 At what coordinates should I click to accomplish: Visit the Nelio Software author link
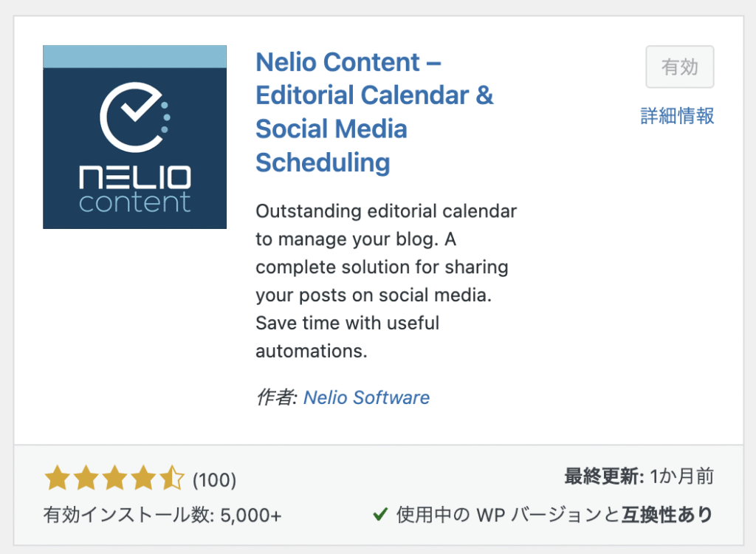pos(366,397)
